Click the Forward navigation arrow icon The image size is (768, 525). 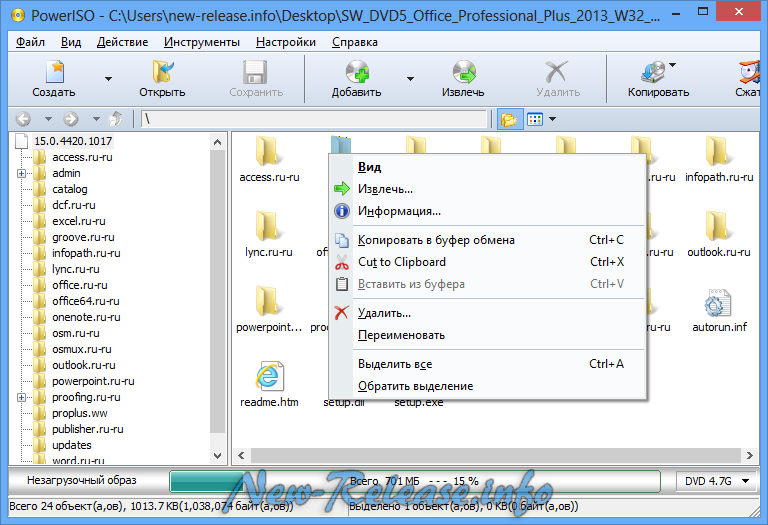(x=71, y=119)
